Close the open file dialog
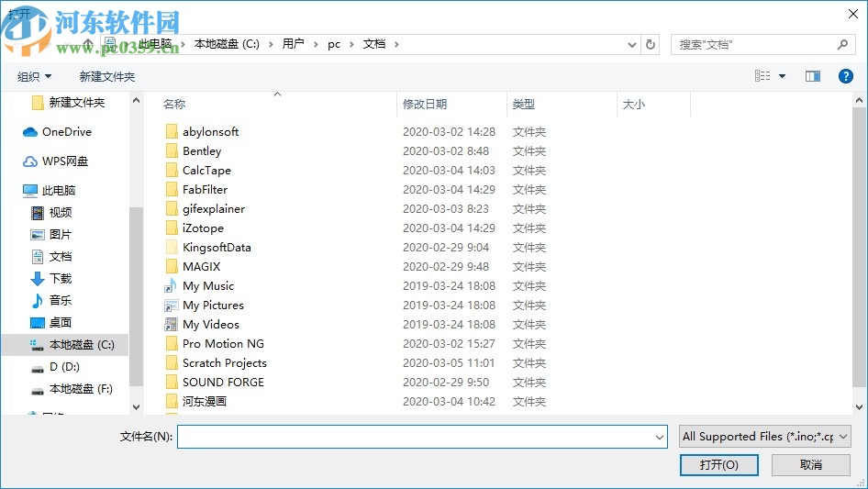Image resolution: width=868 pixels, height=489 pixels. coord(853,14)
